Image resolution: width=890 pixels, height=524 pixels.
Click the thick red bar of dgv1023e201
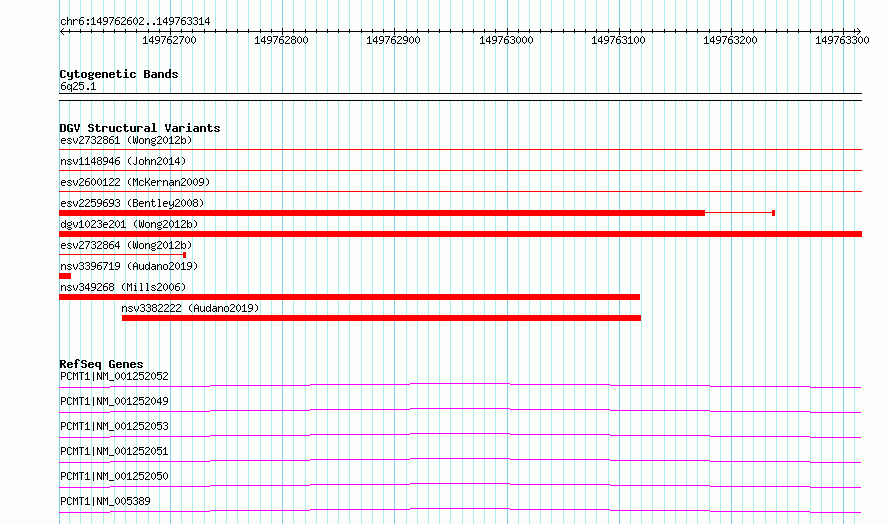pos(460,234)
